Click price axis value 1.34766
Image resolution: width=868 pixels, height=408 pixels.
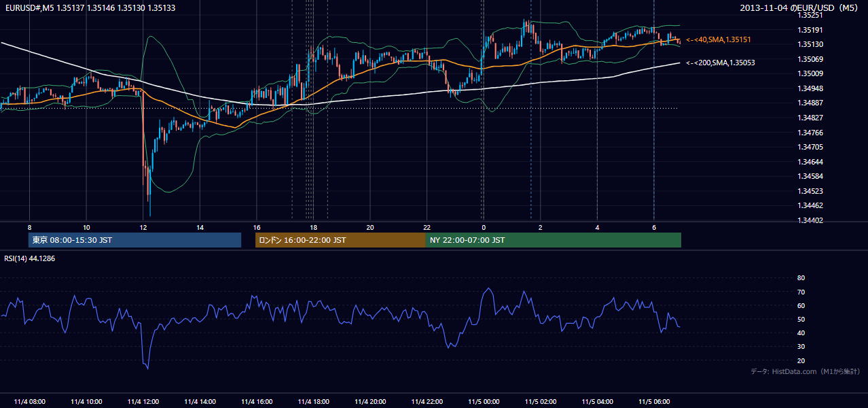pos(810,133)
